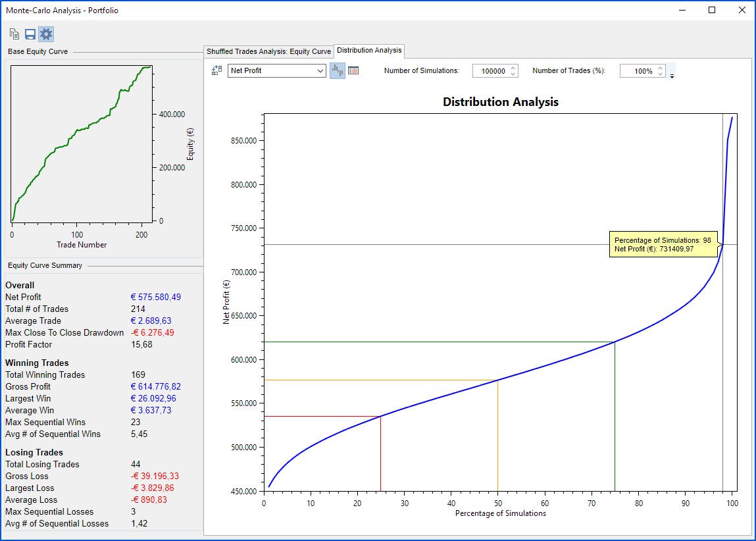Decrease Number of Simulations with down arrow
Viewport: 756px width, 541px height.
point(513,74)
